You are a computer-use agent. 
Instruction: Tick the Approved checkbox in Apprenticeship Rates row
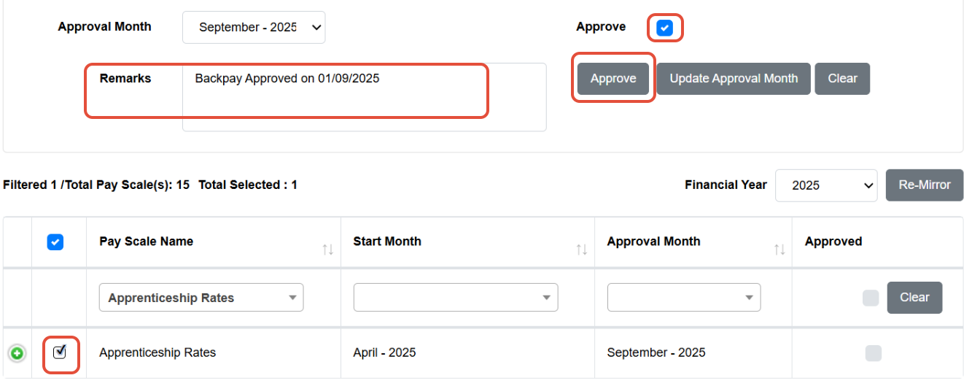click(x=873, y=353)
